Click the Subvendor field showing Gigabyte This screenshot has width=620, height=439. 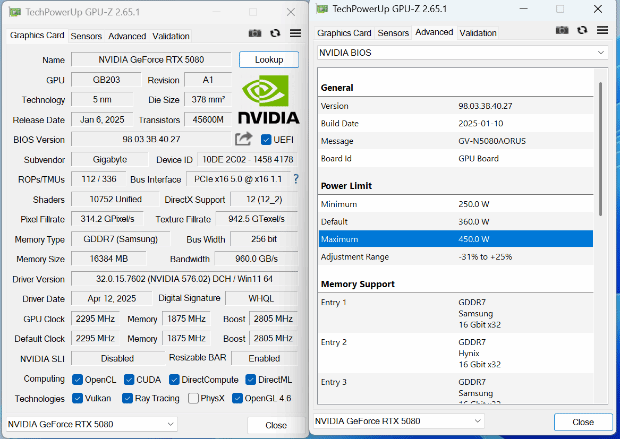[x=110, y=159]
